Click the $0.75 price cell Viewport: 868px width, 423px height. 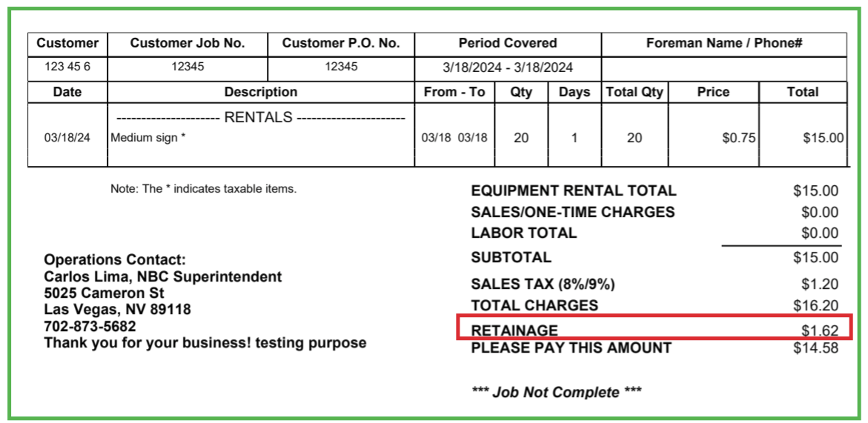[737, 138]
